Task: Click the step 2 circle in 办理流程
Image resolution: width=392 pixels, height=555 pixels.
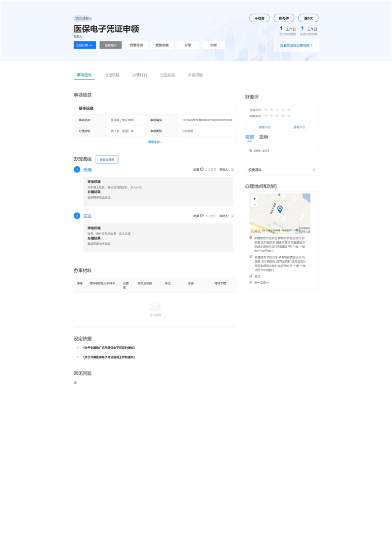Action: [77, 216]
